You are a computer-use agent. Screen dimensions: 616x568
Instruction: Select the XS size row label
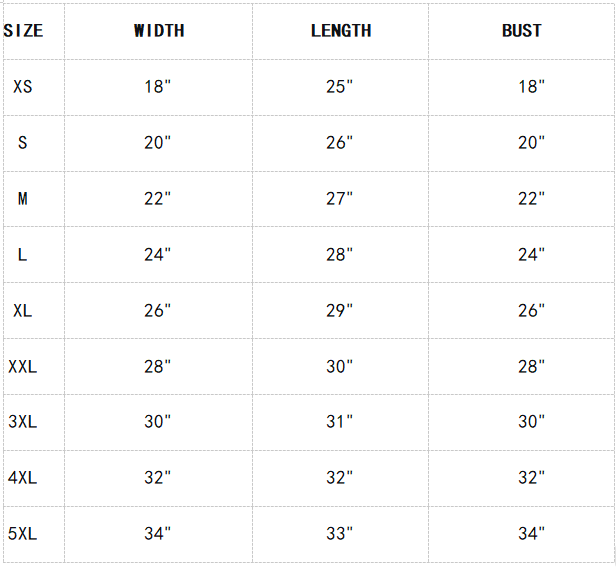tap(23, 87)
